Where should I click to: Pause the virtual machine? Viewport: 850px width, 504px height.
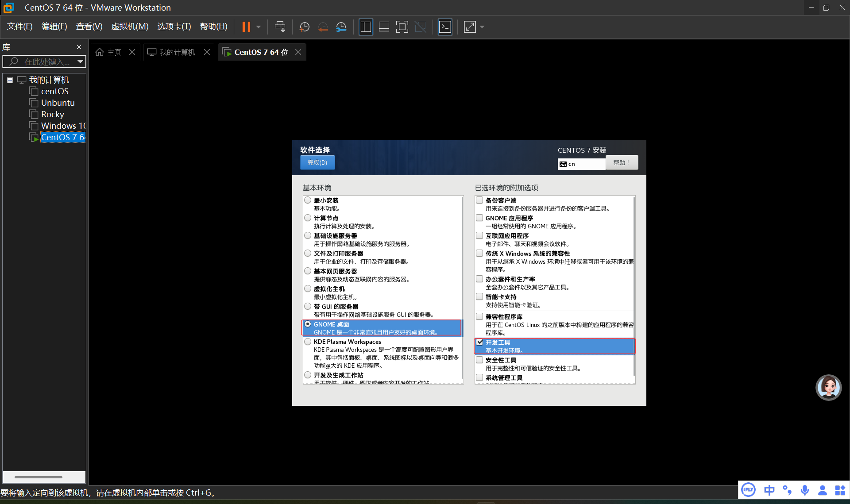tap(246, 27)
